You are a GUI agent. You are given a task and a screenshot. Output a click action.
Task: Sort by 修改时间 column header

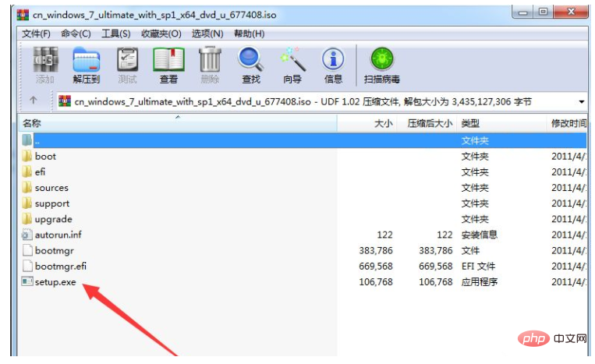[x=567, y=123]
